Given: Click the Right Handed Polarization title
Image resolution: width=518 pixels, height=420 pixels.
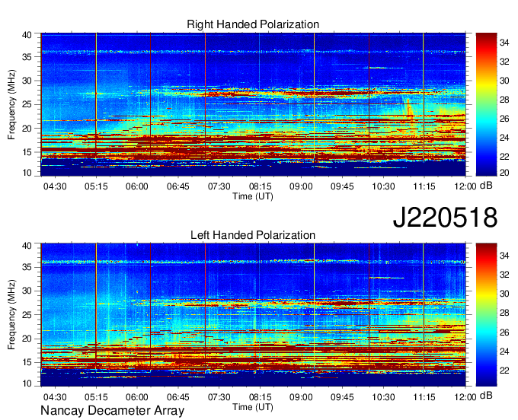Looking at the screenshot, I should tap(253, 24).
